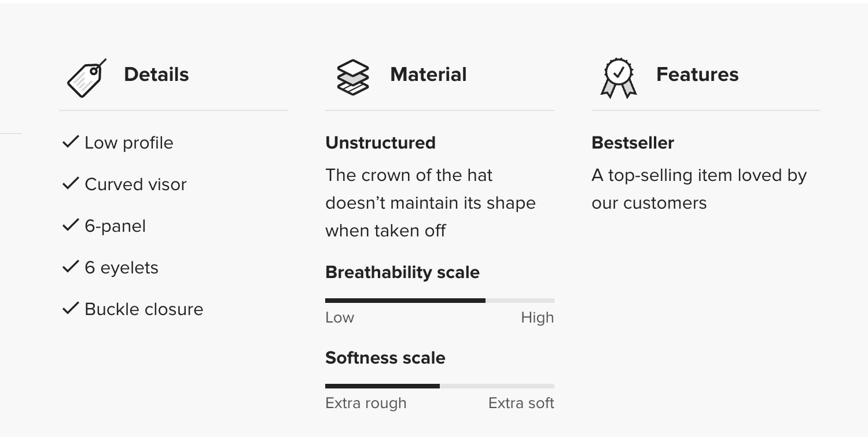868x437 pixels.
Task: Click the Extra soft scale label
Action: click(x=521, y=403)
